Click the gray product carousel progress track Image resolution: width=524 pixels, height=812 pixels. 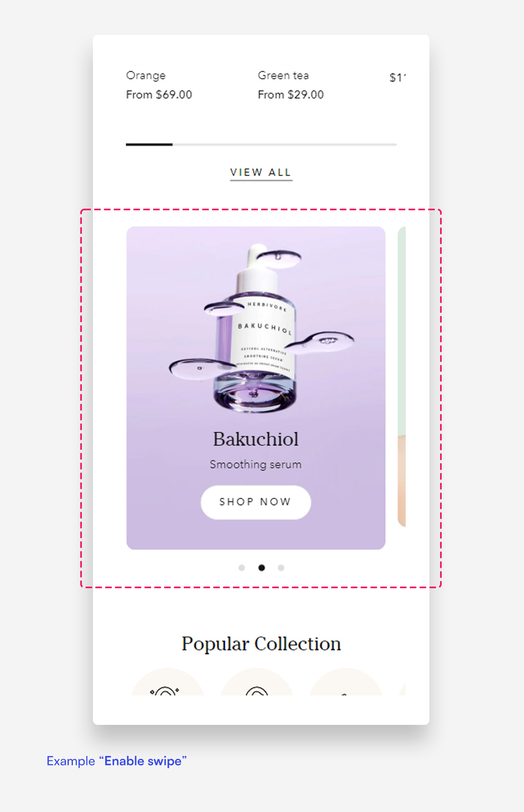pyautogui.click(x=285, y=144)
